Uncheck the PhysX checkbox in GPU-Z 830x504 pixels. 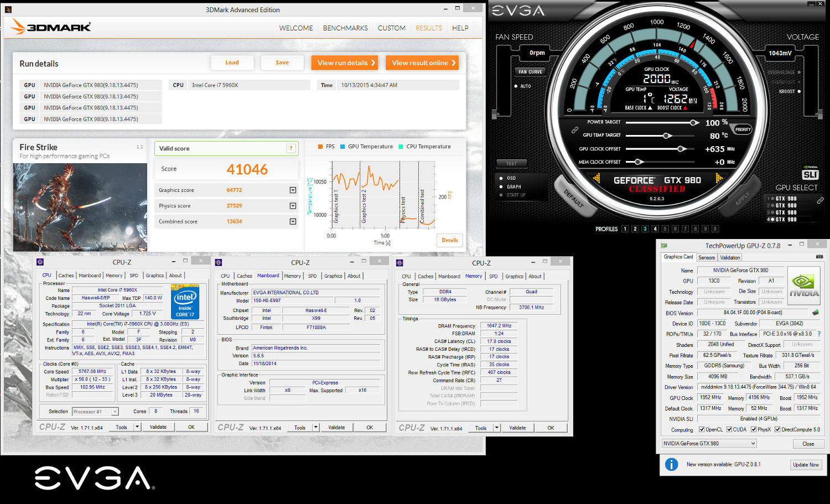pyautogui.click(x=753, y=429)
